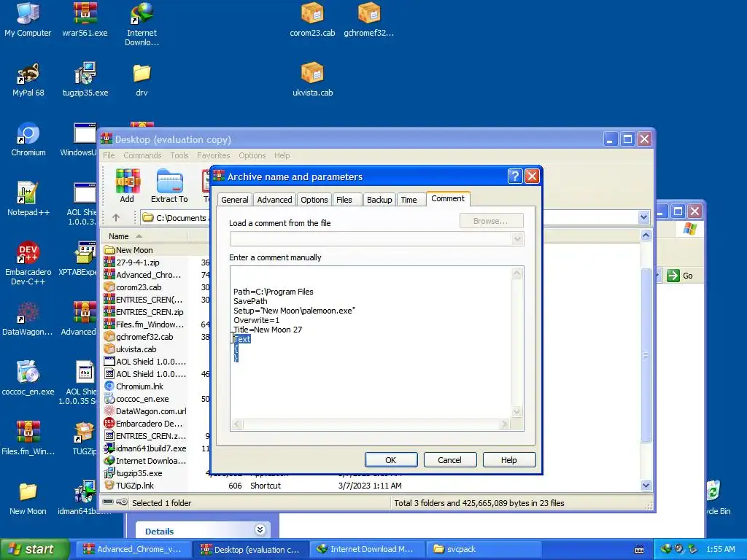747x560 pixels.
Task: Switch to the Advanced tab
Action: coord(274,200)
